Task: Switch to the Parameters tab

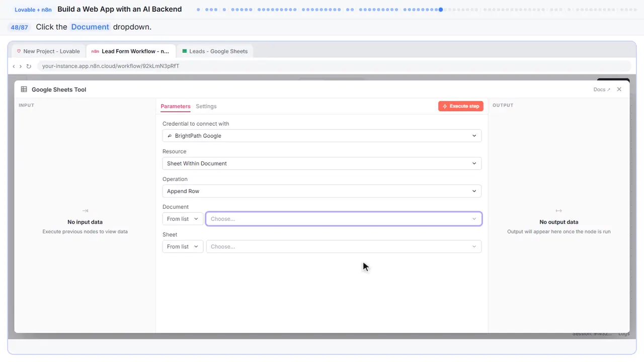Action: click(176, 106)
